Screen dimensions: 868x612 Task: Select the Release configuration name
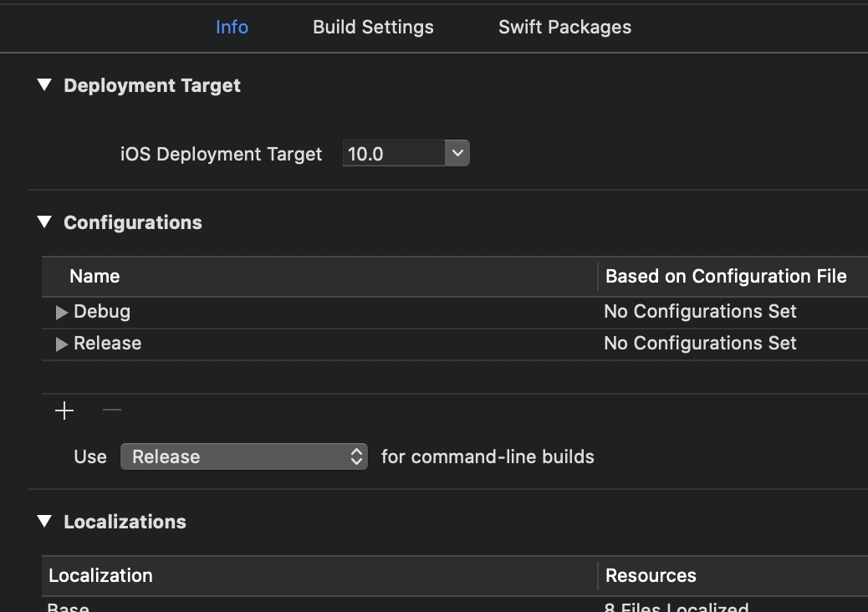(x=108, y=344)
